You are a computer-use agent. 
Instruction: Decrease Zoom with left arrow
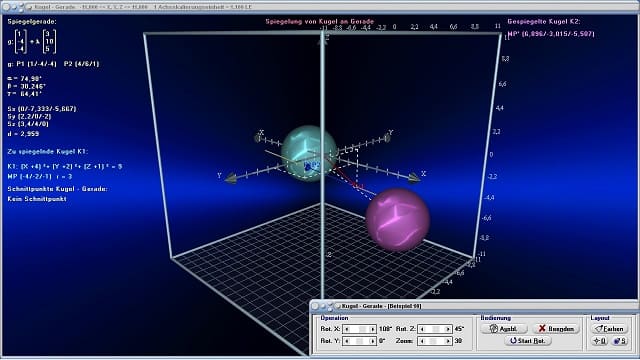(x=422, y=341)
